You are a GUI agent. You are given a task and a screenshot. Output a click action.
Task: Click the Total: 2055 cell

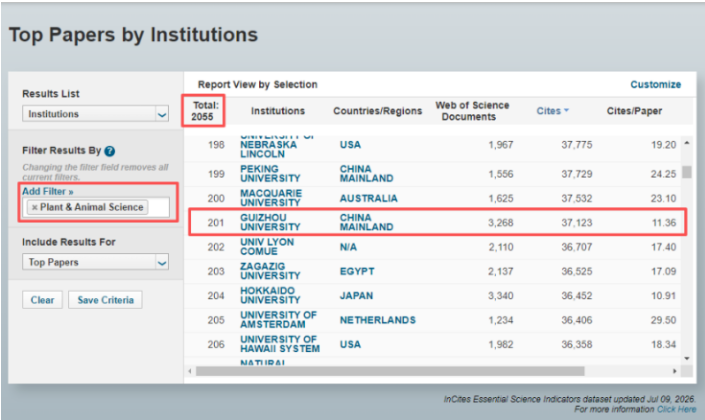click(203, 111)
